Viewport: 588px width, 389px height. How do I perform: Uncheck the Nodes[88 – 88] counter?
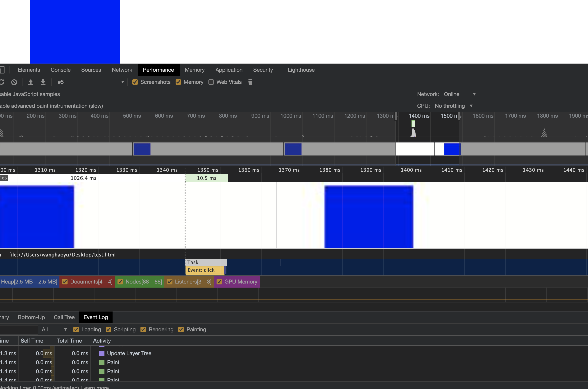tap(120, 281)
